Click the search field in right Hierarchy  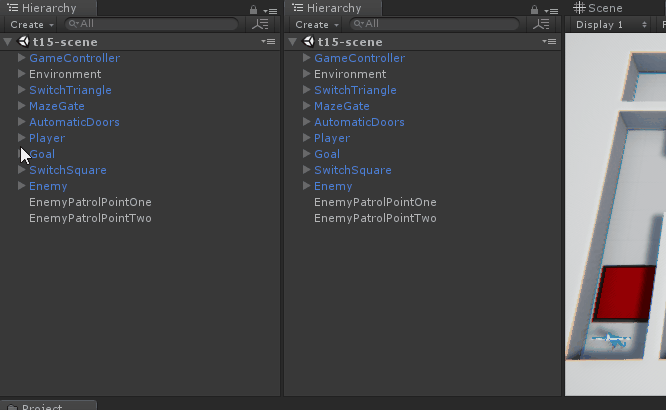(x=438, y=24)
